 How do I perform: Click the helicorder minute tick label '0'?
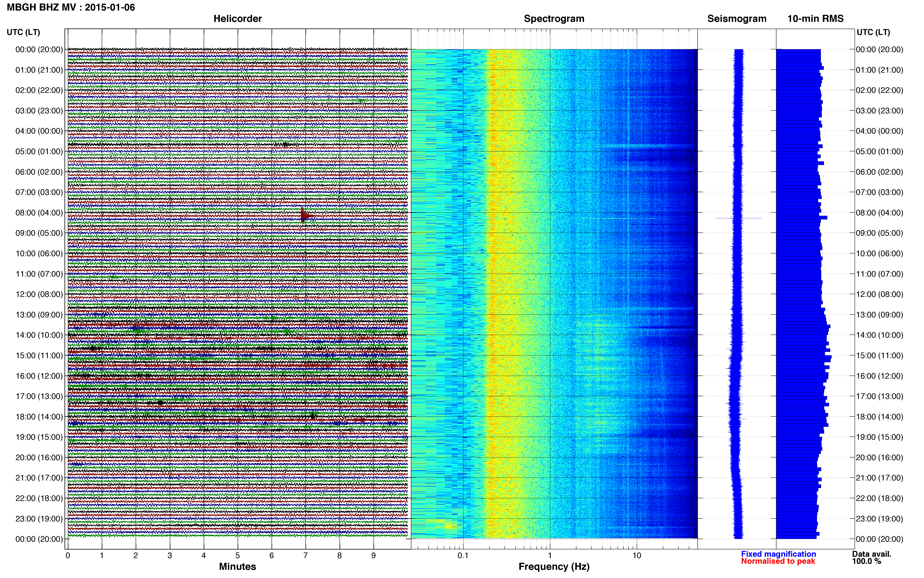click(x=68, y=555)
